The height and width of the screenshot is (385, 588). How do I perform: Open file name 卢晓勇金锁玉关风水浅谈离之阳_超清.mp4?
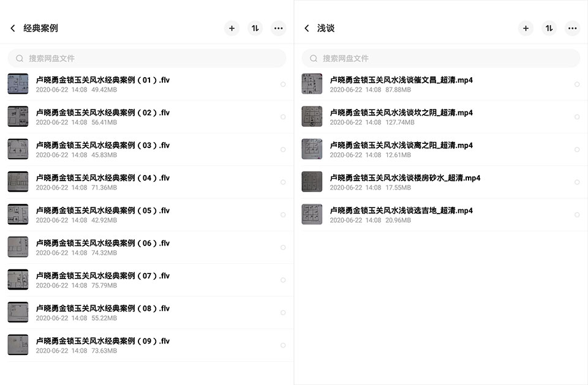[401, 145]
